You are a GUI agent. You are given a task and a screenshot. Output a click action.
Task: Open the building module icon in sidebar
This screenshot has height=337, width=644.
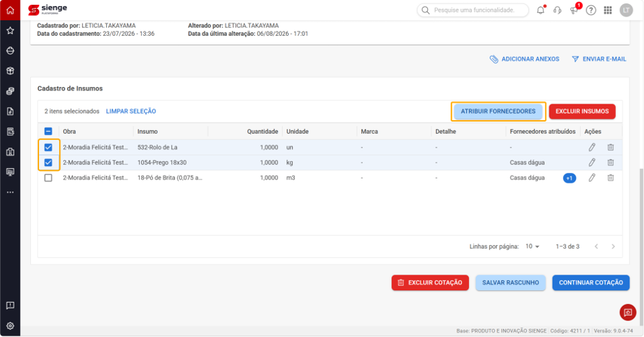tap(10, 152)
